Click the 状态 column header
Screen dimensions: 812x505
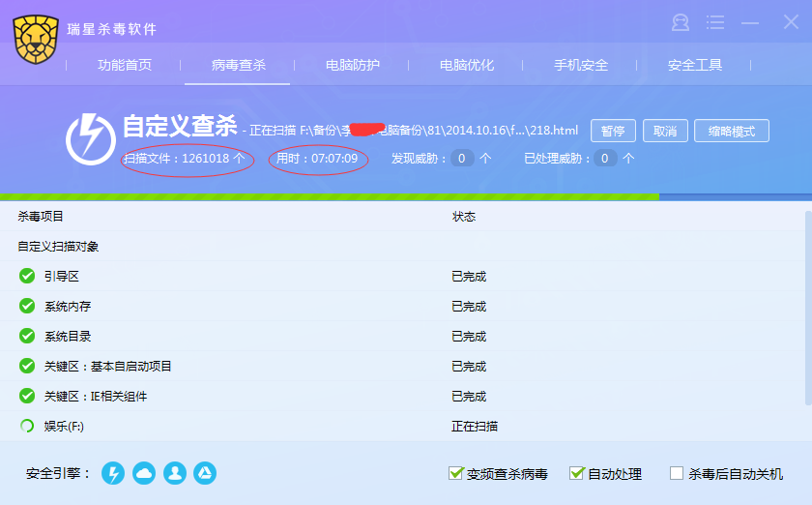(x=463, y=216)
